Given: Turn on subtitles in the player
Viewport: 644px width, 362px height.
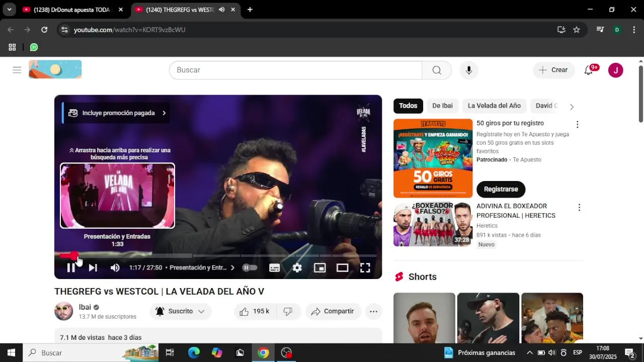Looking at the screenshot, I should (274, 268).
